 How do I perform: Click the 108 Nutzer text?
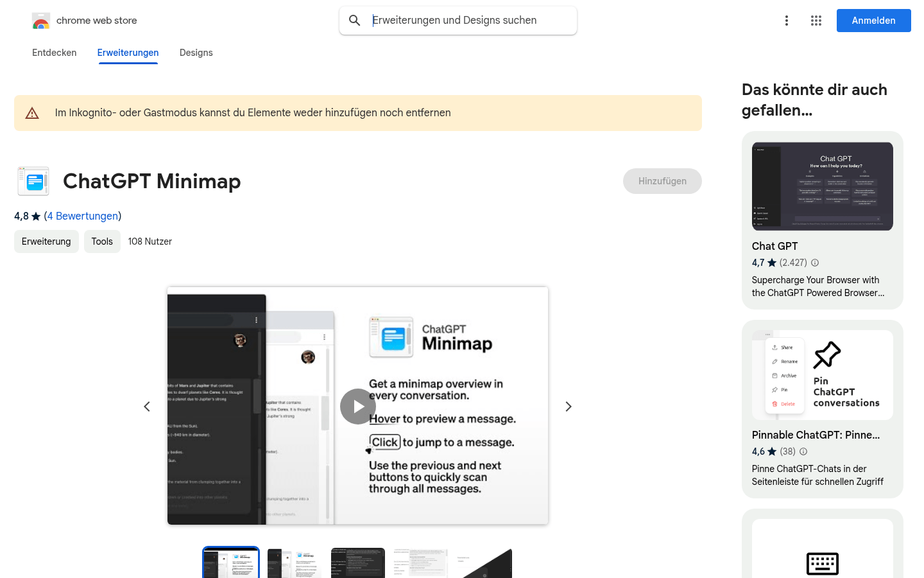coord(150,241)
